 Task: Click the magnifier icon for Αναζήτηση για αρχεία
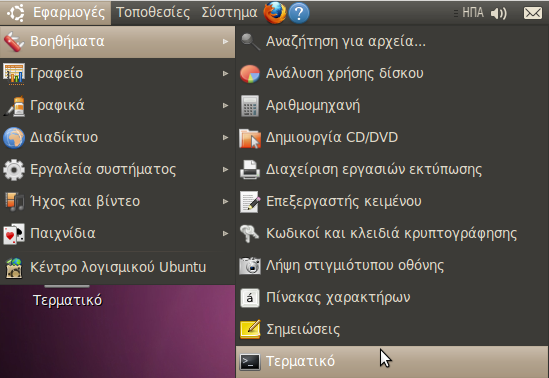click(x=250, y=42)
